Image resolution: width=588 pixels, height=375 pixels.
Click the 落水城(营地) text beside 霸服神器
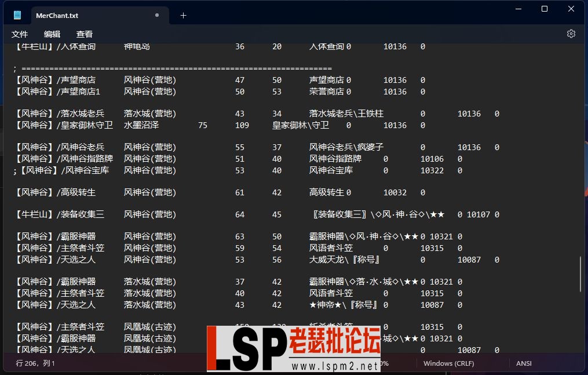[x=149, y=282]
